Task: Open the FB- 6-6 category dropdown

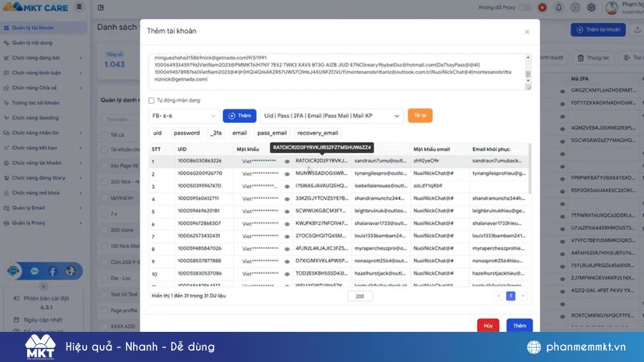Action: [184, 116]
